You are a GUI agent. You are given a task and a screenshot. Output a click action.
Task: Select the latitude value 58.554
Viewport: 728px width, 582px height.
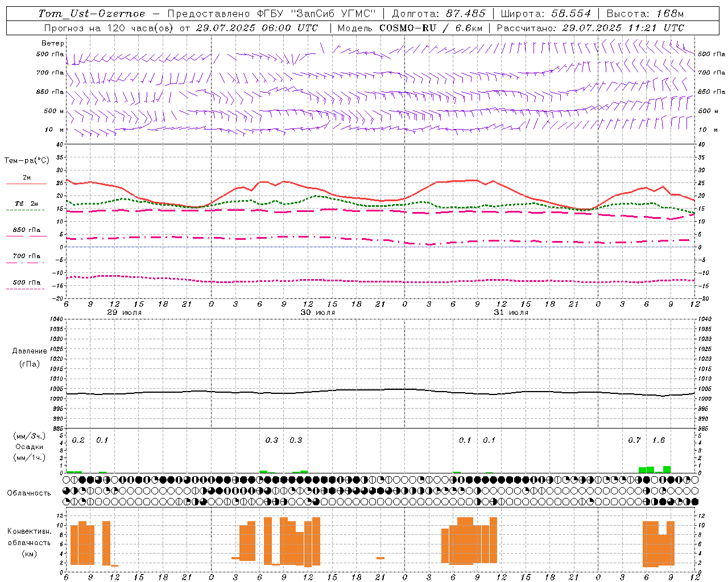point(571,14)
